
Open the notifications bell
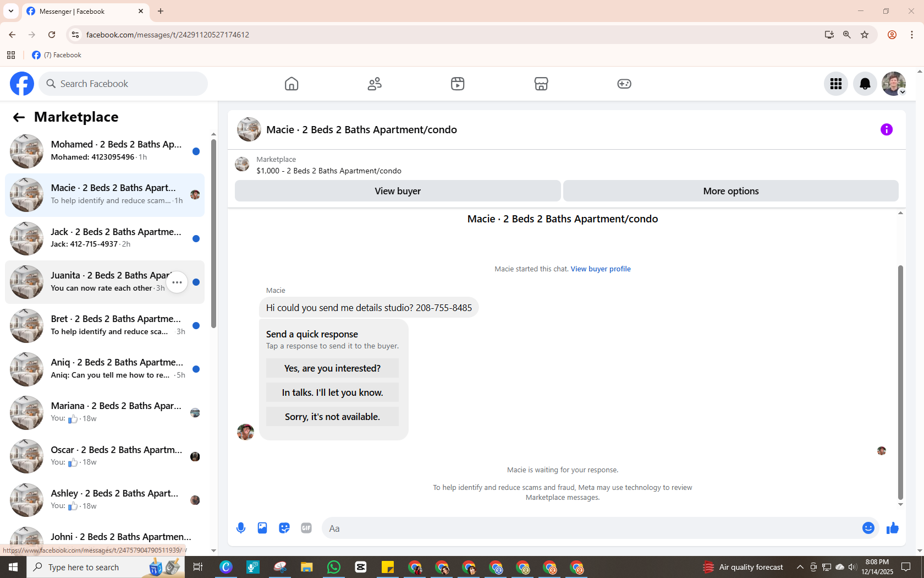[865, 84]
